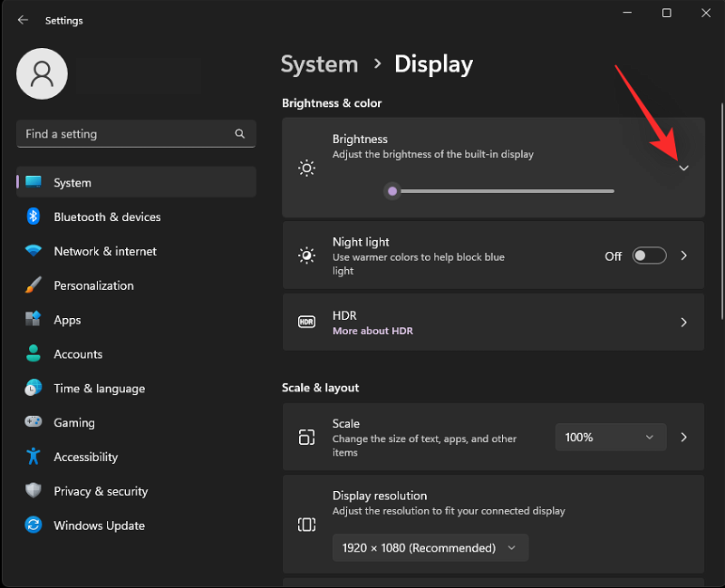Open Bluetooth & devices from the sidebar icon
The width and height of the screenshot is (725, 588).
(33, 217)
